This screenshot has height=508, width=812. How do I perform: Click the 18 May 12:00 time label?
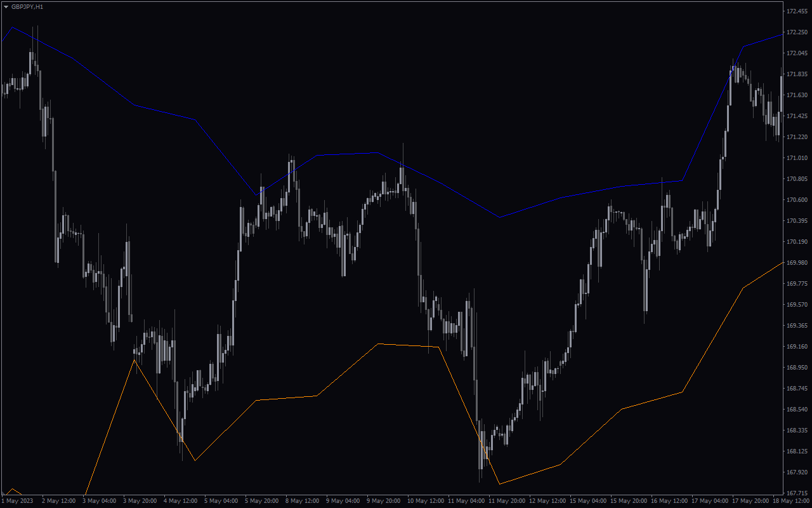click(791, 501)
